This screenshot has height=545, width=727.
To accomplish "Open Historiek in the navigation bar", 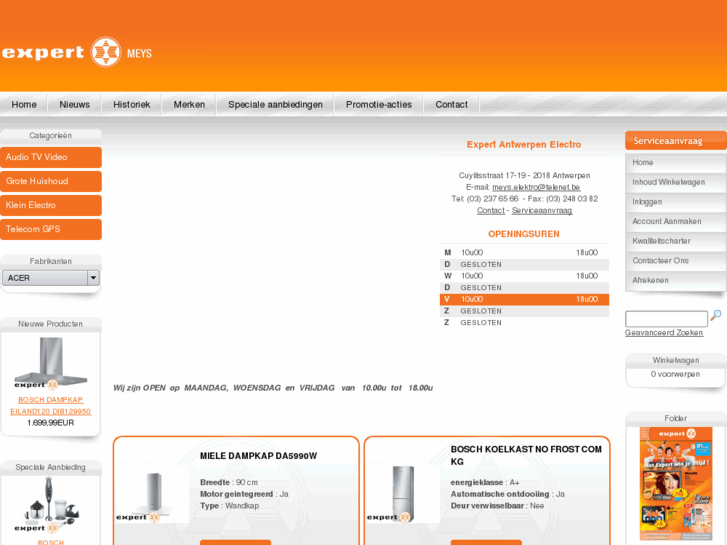I will tap(132, 104).
